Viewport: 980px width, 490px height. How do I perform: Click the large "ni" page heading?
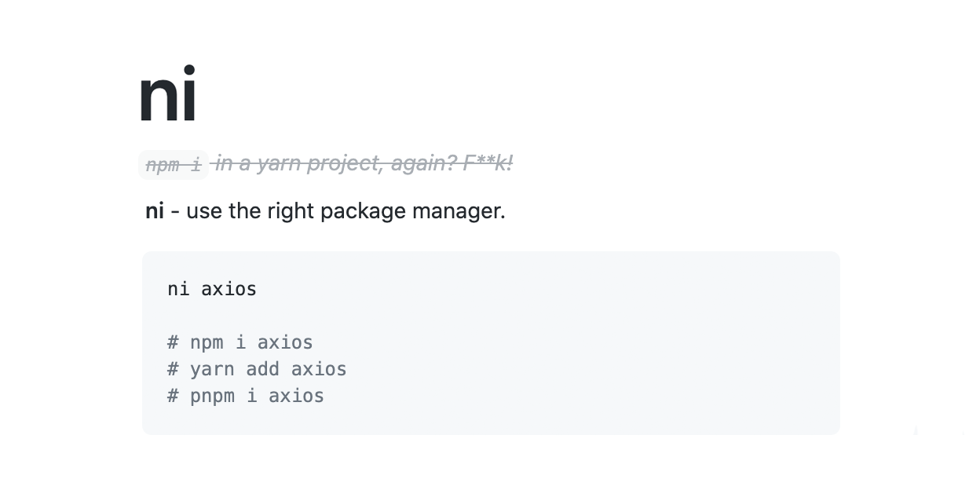(x=167, y=95)
